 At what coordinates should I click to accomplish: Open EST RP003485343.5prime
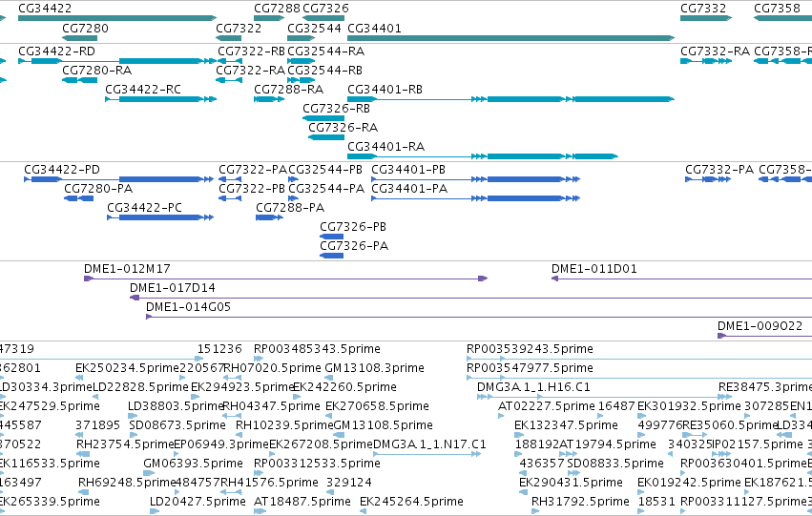point(259,359)
